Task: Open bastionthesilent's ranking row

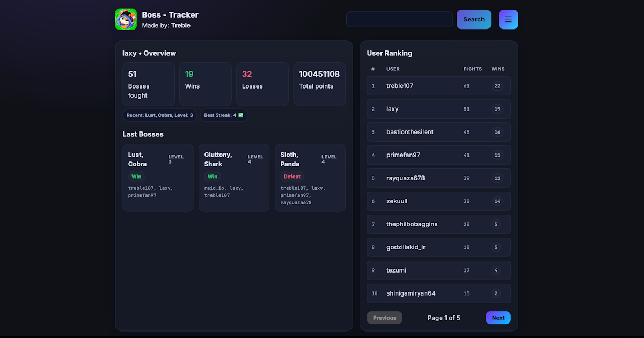Action: [438, 132]
